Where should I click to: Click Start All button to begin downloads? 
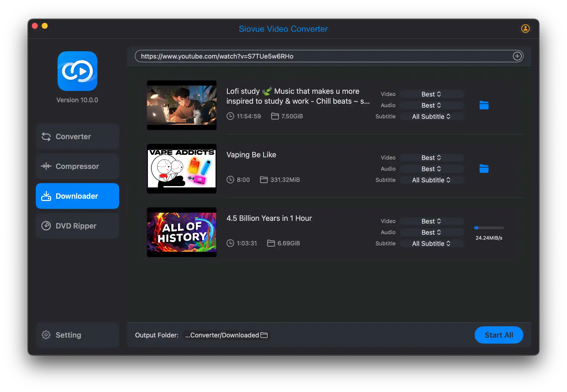[x=499, y=335]
